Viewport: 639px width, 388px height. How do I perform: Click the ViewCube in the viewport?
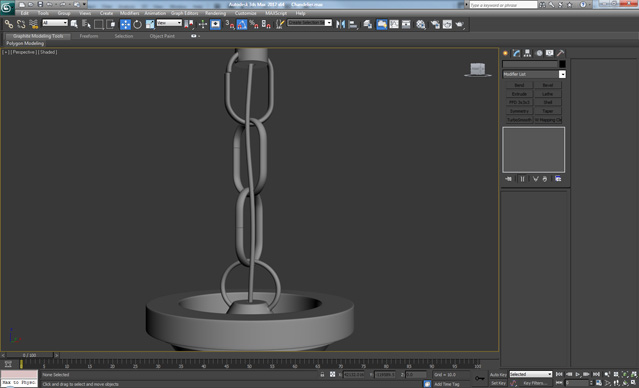click(478, 69)
